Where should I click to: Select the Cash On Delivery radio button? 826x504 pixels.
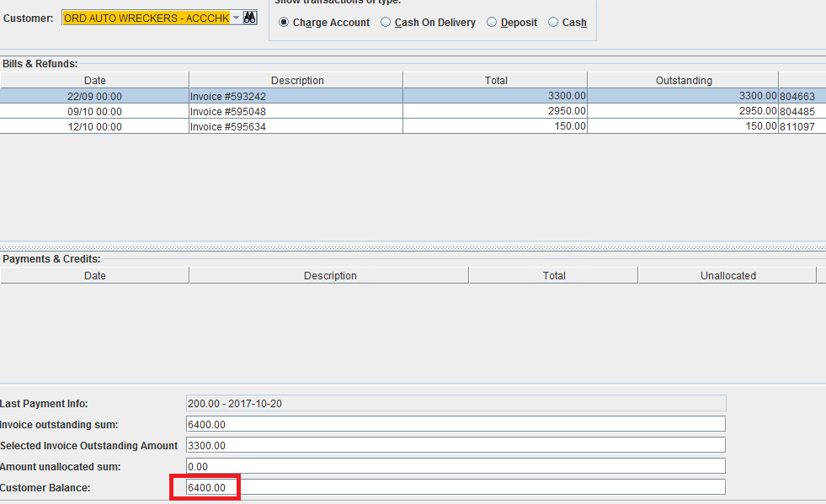[x=386, y=22]
